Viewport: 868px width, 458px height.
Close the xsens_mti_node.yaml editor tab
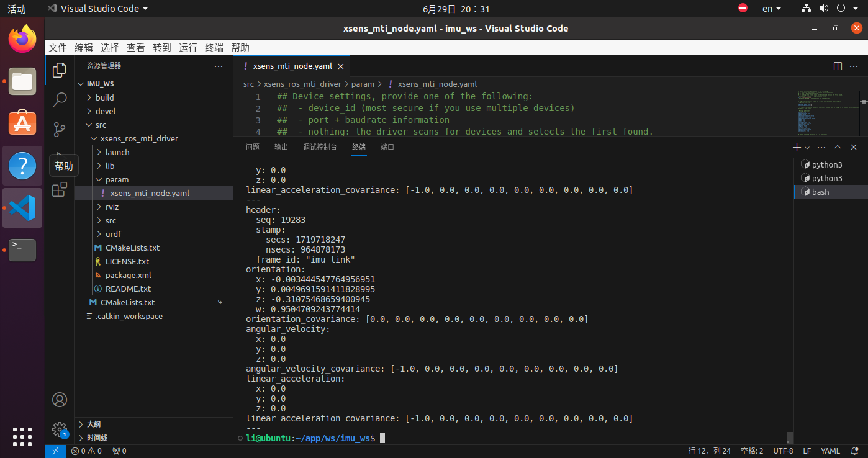coord(341,66)
